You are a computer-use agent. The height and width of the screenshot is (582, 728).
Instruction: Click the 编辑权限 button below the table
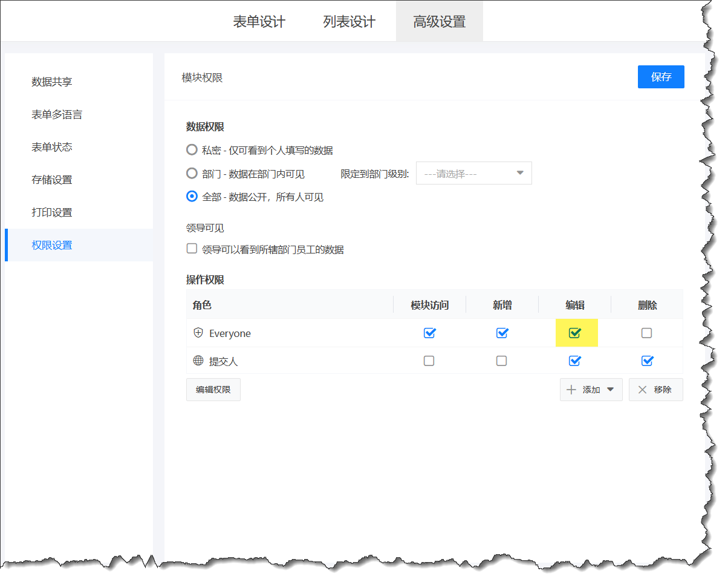[213, 390]
